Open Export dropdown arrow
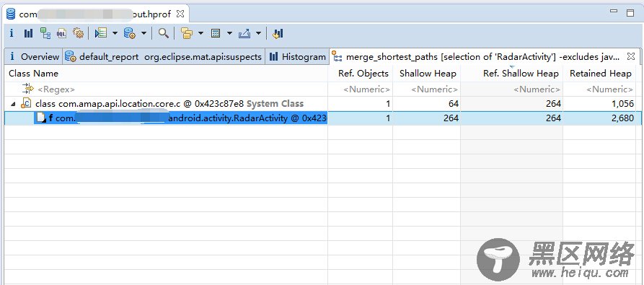 tap(258, 33)
